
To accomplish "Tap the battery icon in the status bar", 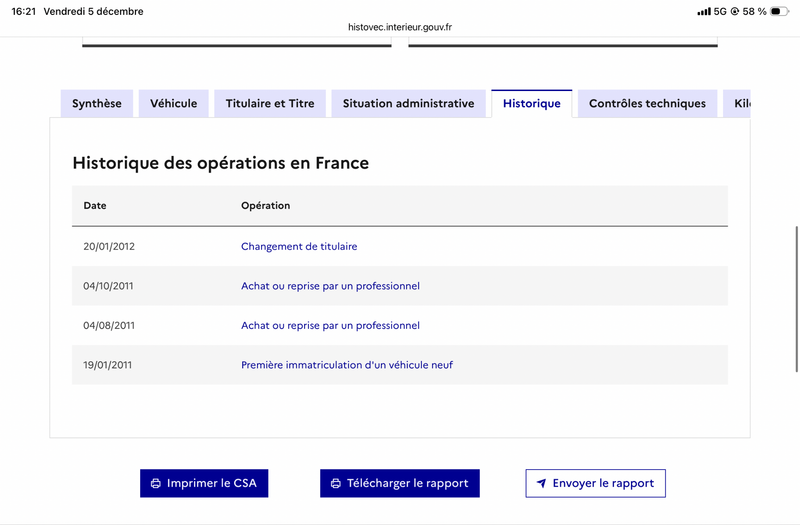I will pos(779,11).
